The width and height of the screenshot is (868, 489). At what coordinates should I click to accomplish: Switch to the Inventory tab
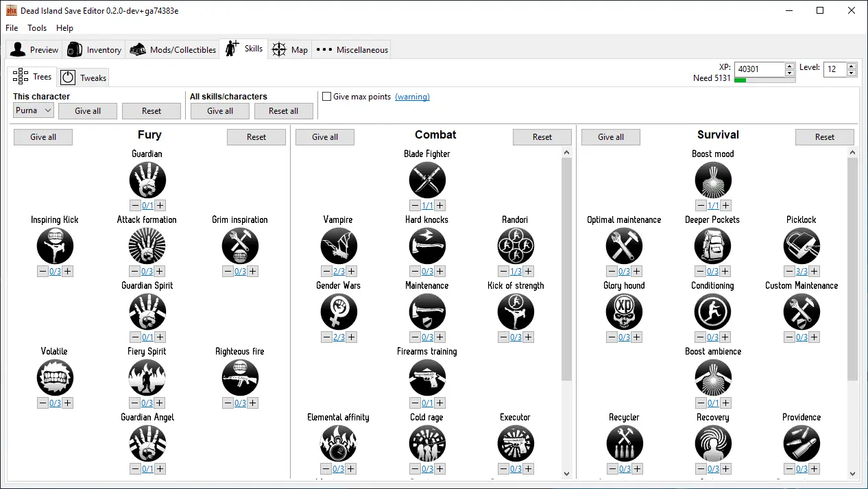pyautogui.click(x=95, y=50)
